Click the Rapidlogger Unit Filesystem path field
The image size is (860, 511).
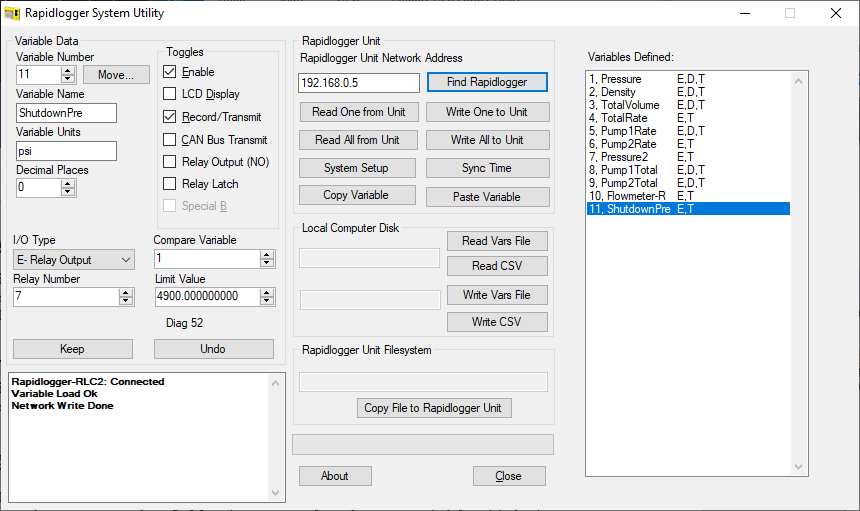tap(423, 382)
